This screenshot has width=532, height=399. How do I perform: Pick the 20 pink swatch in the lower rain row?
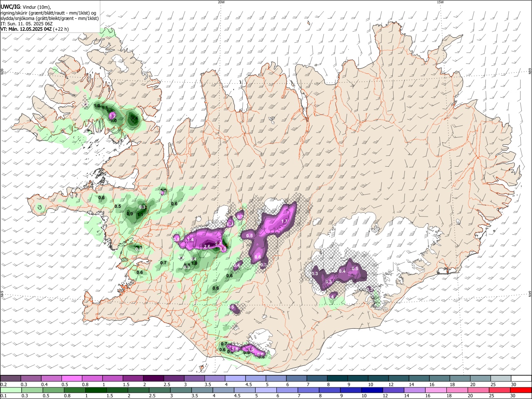[478, 390]
